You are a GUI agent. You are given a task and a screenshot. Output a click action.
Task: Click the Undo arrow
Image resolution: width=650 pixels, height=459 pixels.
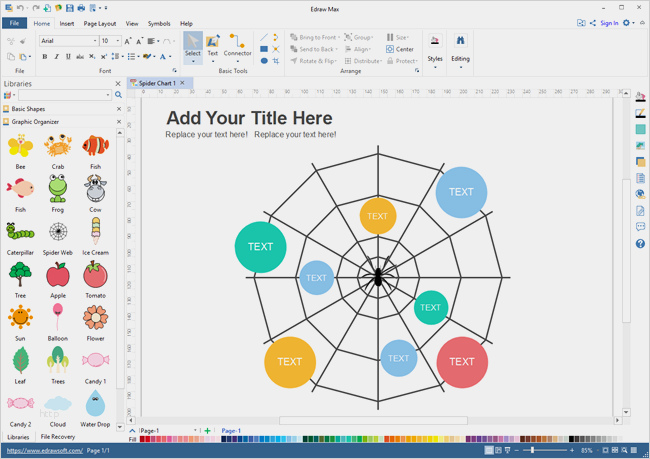coord(19,8)
